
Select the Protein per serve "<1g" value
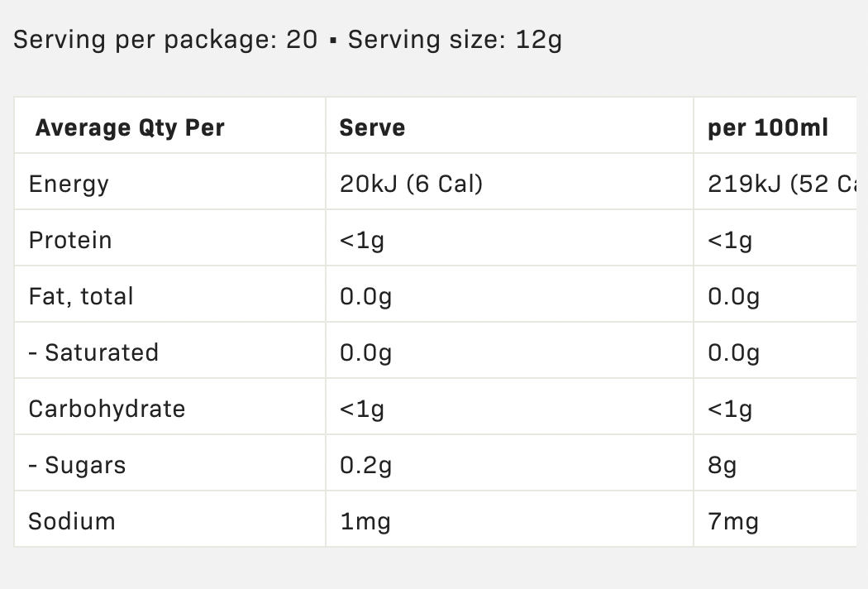tap(362, 240)
